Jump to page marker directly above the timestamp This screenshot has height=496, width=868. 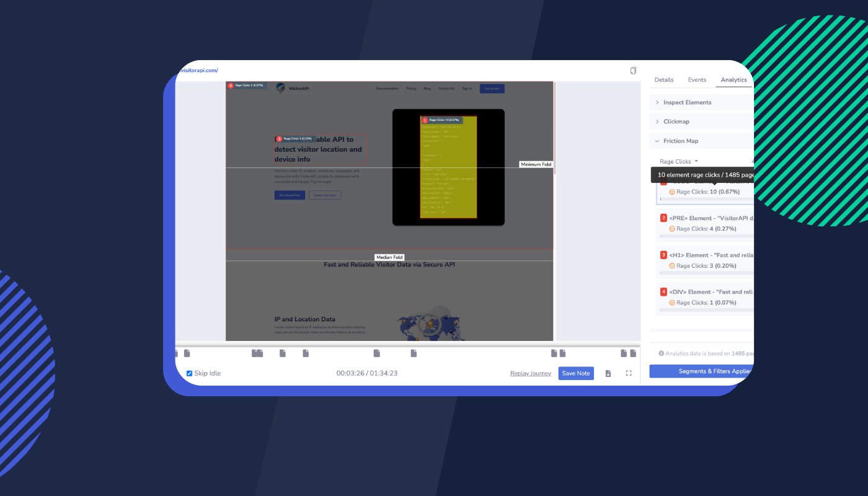tap(376, 353)
